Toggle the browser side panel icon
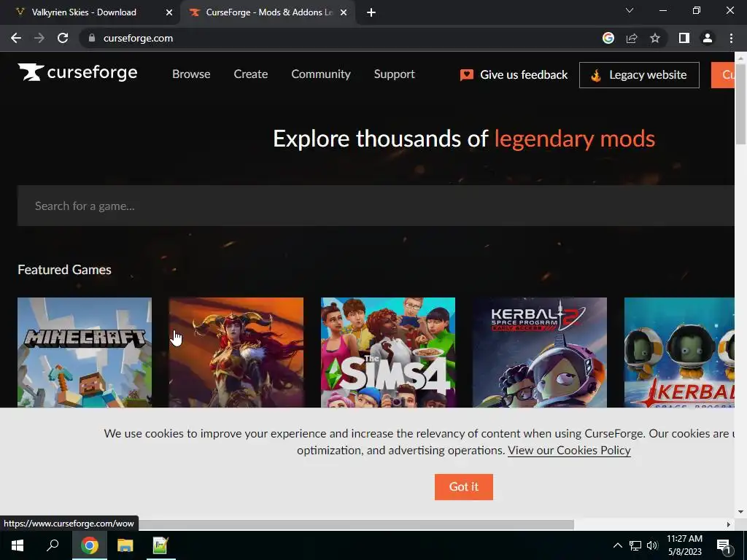This screenshot has width=747, height=560. click(x=684, y=38)
